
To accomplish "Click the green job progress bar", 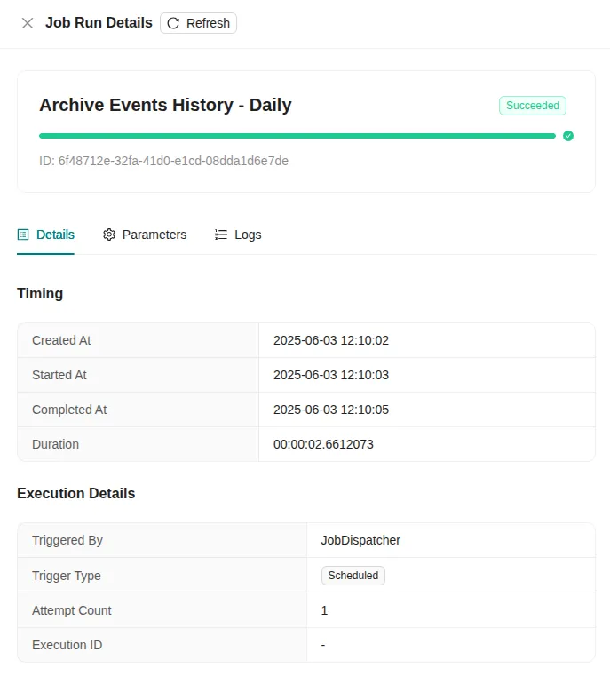I will tap(297, 136).
